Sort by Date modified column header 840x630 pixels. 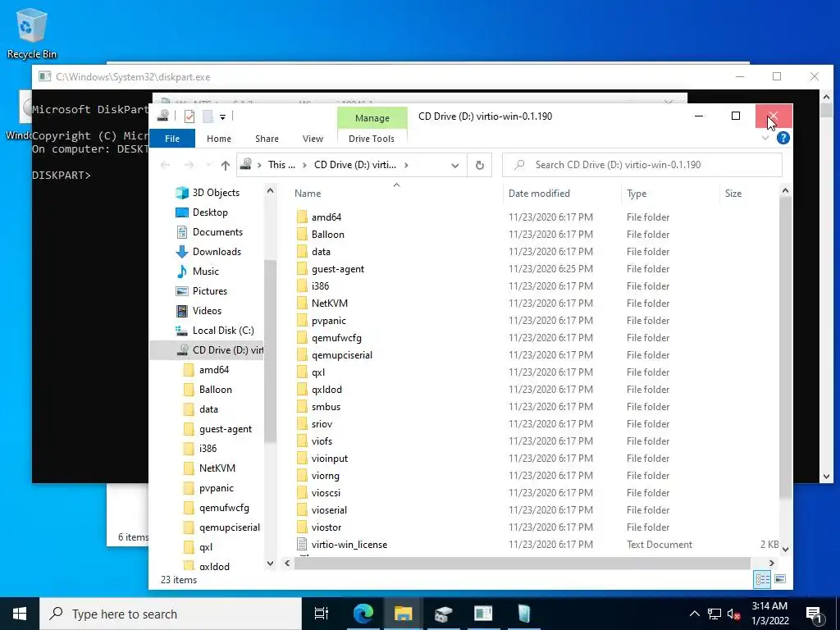539,194
